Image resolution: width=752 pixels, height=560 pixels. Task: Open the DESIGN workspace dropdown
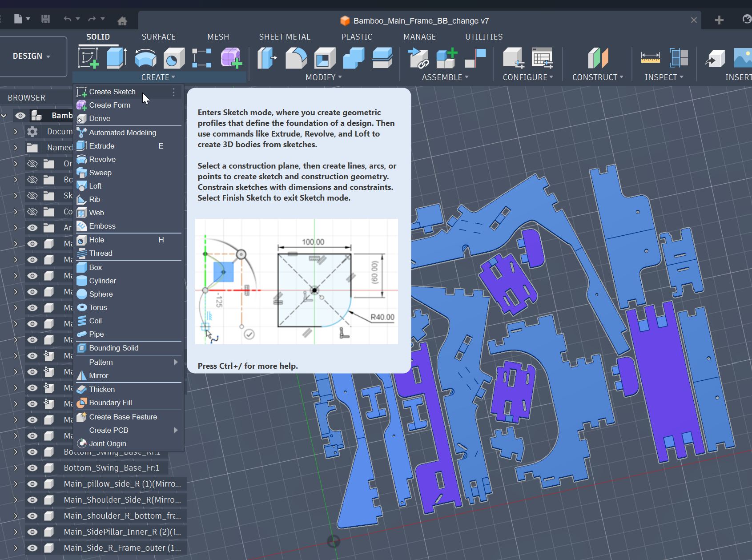pyautogui.click(x=32, y=56)
